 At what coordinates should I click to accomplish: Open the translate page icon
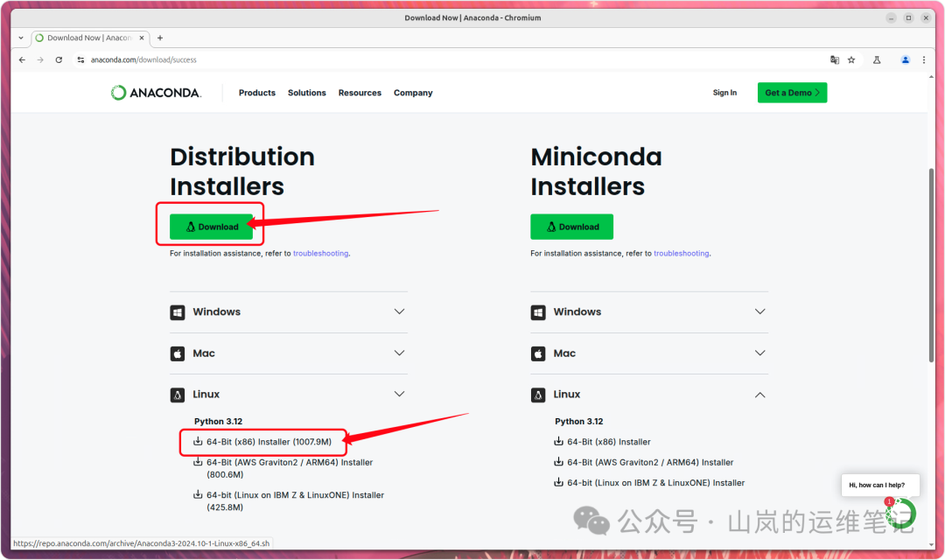(835, 59)
